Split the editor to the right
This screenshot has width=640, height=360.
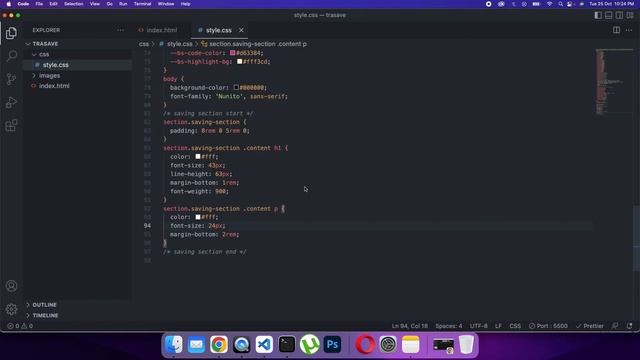(x=616, y=30)
